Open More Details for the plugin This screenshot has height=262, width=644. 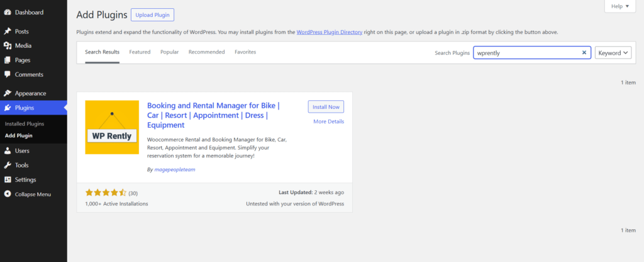pyautogui.click(x=328, y=122)
